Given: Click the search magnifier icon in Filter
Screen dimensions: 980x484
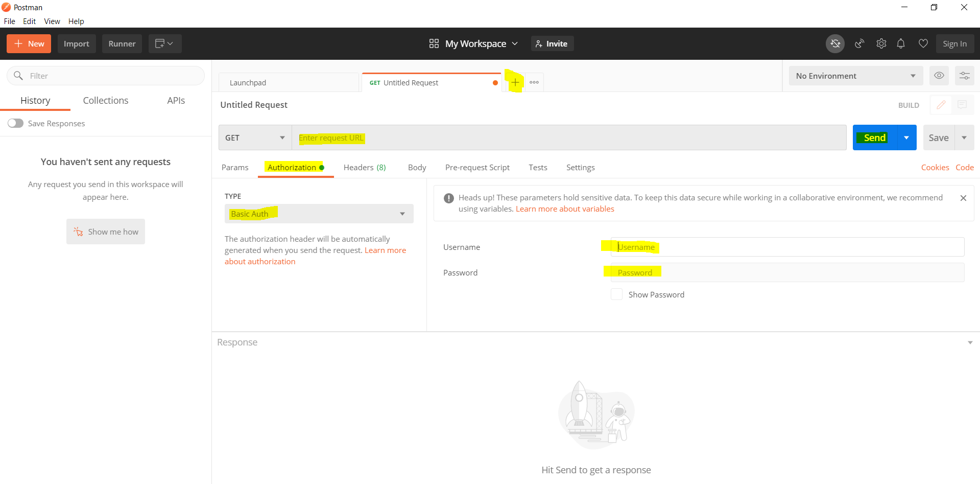Looking at the screenshot, I should (18, 76).
